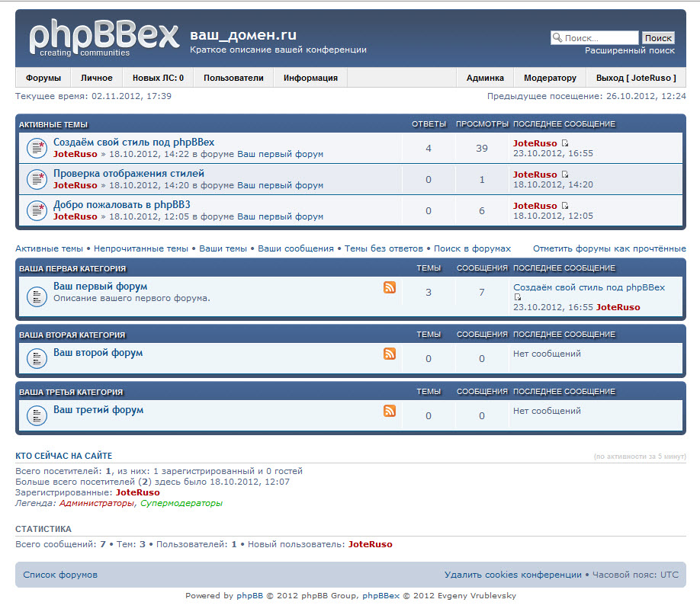Click the magnifier icon in search box
700x612 pixels.
point(557,38)
